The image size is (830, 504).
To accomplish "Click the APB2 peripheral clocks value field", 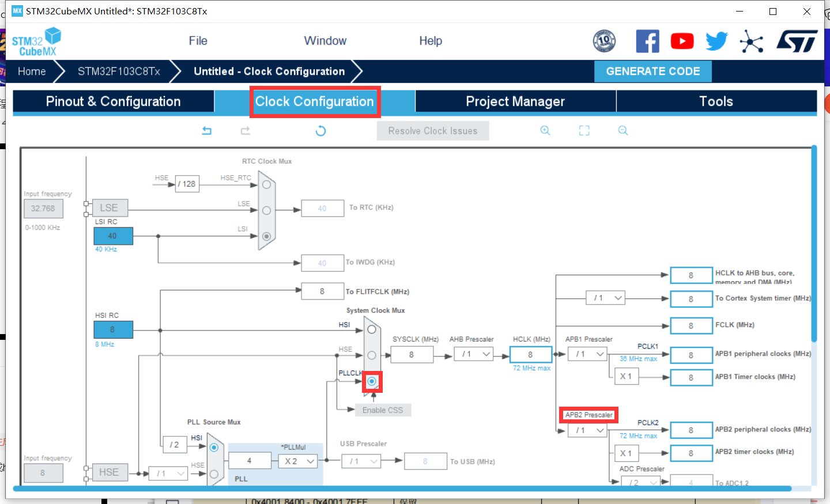I will click(x=691, y=430).
